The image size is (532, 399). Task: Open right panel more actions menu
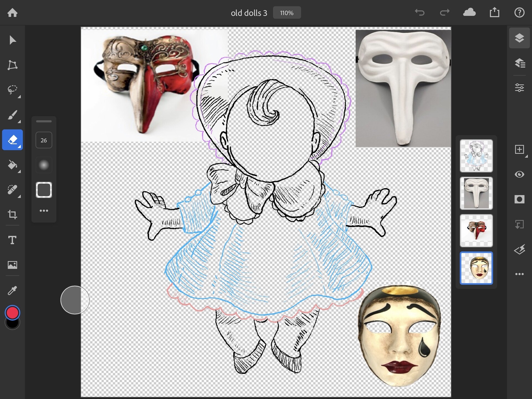pos(519,274)
